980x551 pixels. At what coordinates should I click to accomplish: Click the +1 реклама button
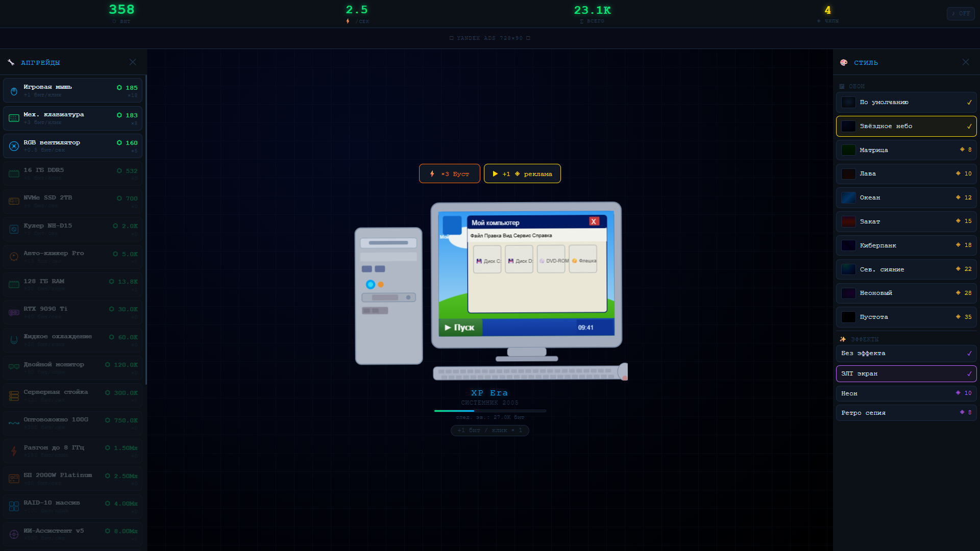point(522,173)
